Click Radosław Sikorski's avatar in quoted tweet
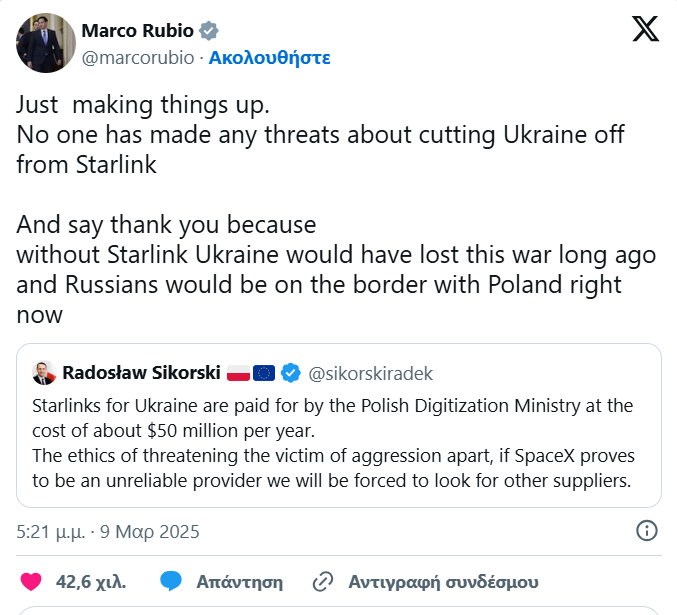677x615 pixels. point(43,373)
